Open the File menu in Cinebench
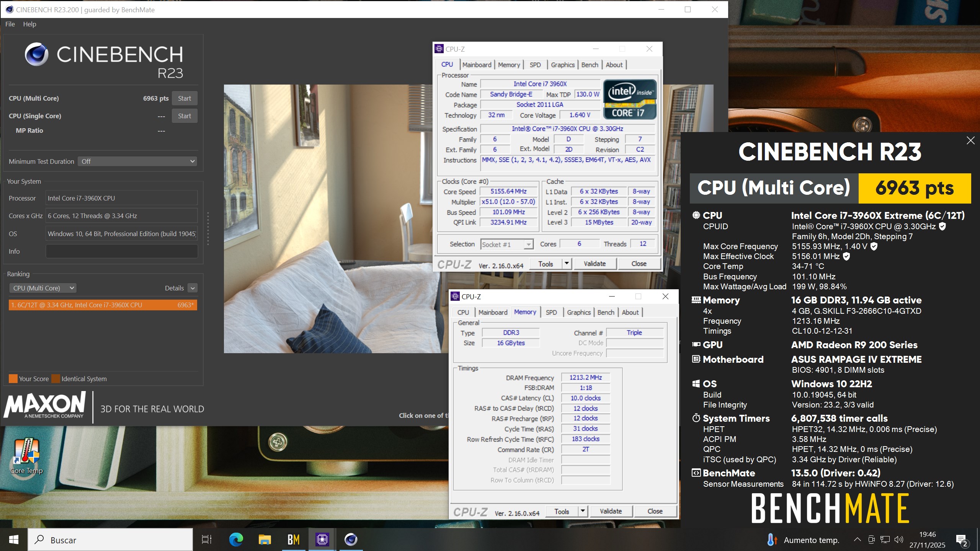 click(10, 24)
